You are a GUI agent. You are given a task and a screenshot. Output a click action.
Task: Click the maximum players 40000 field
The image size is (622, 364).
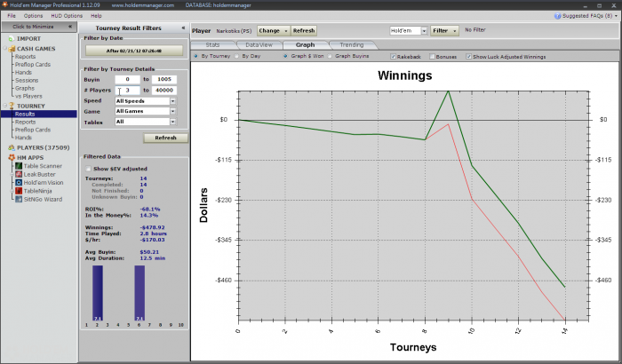click(x=163, y=90)
